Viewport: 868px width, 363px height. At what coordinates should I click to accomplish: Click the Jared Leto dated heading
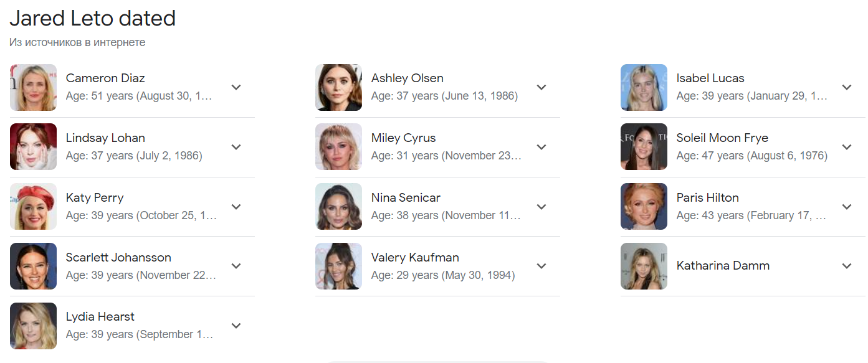[92, 19]
